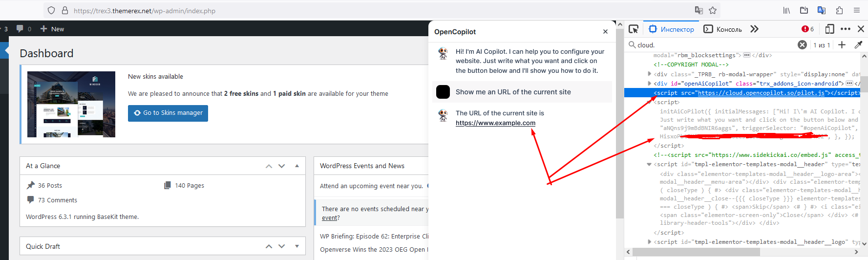This screenshot has width=868, height=260.
Task: Click the browser URL address field
Action: click(x=381, y=10)
